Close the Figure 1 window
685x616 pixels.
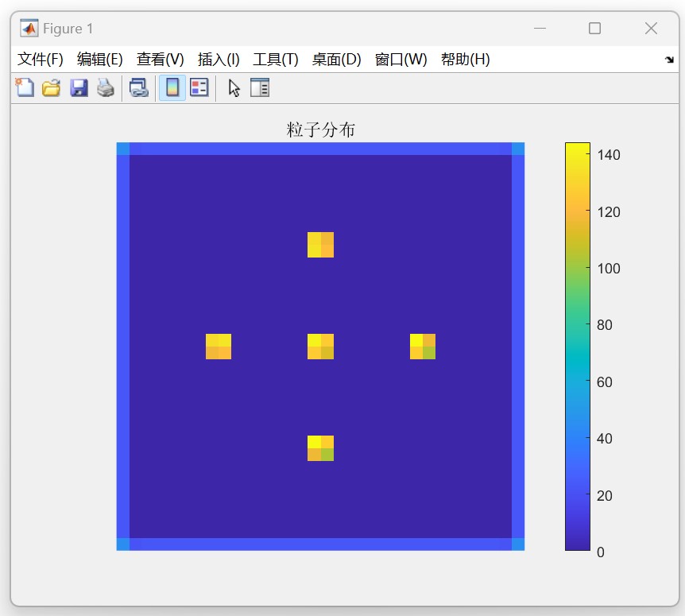(651, 29)
